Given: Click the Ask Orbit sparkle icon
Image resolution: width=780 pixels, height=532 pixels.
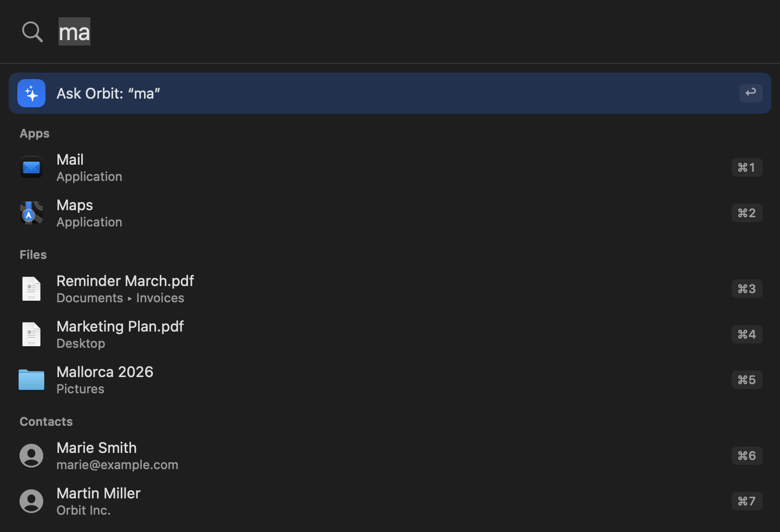Looking at the screenshot, I should pos(31,93).
